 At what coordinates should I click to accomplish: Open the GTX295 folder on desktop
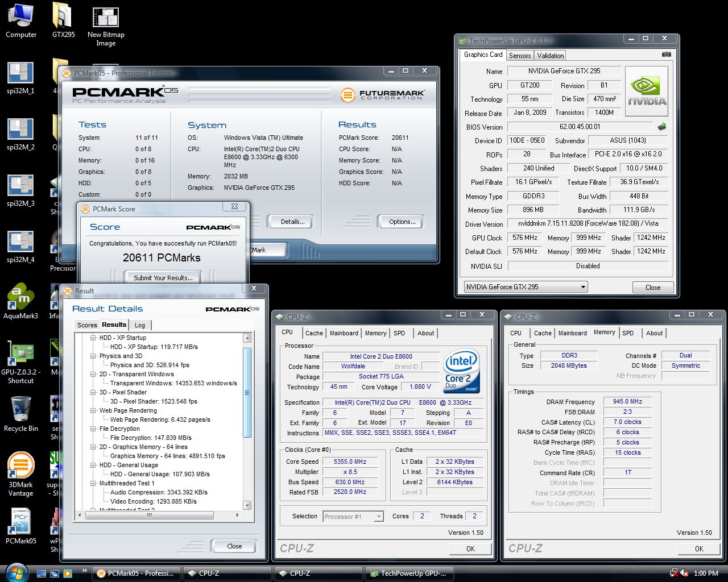click(x=63, y=21)
